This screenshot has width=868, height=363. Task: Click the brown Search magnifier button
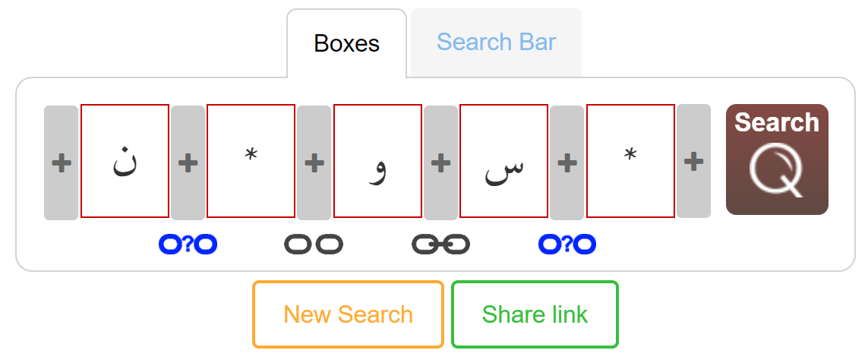click(777, 159)
